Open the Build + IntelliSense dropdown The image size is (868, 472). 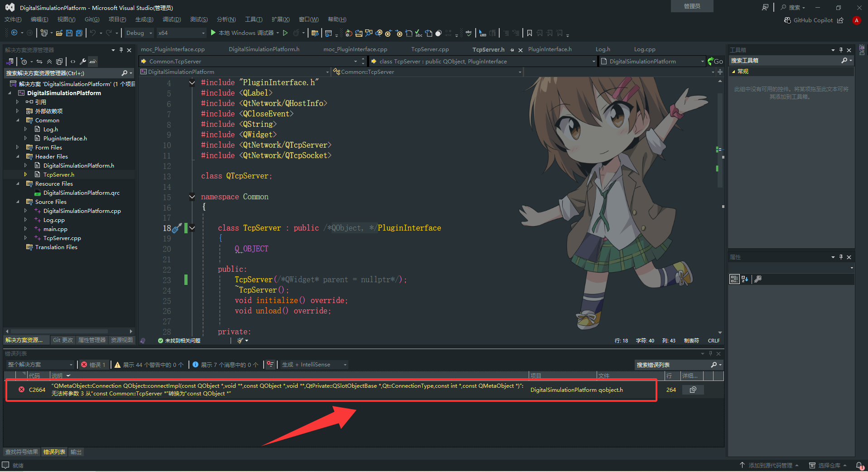314,364
